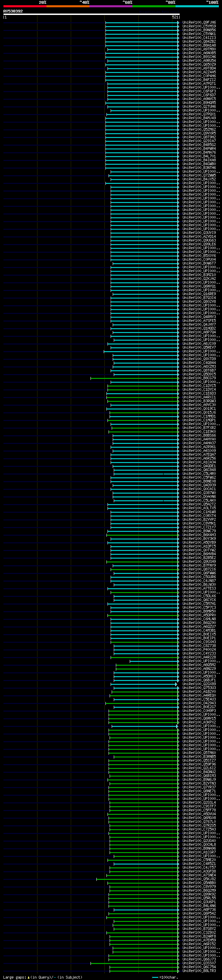Image resolution: width=222 pixels, height=980 pixels.
Task: Select the UniRef100_C1DYC5 label
Action: click(199, 386)
